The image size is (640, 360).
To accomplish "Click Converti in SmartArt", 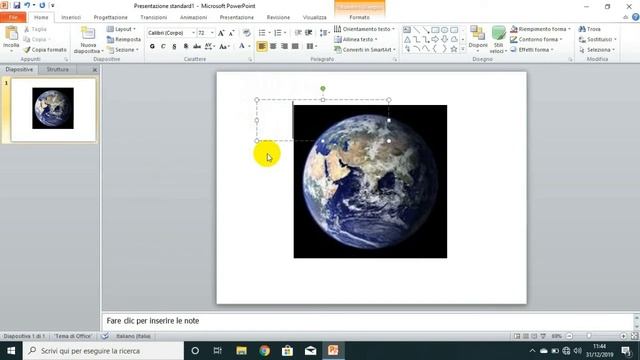I will (365, 50).
